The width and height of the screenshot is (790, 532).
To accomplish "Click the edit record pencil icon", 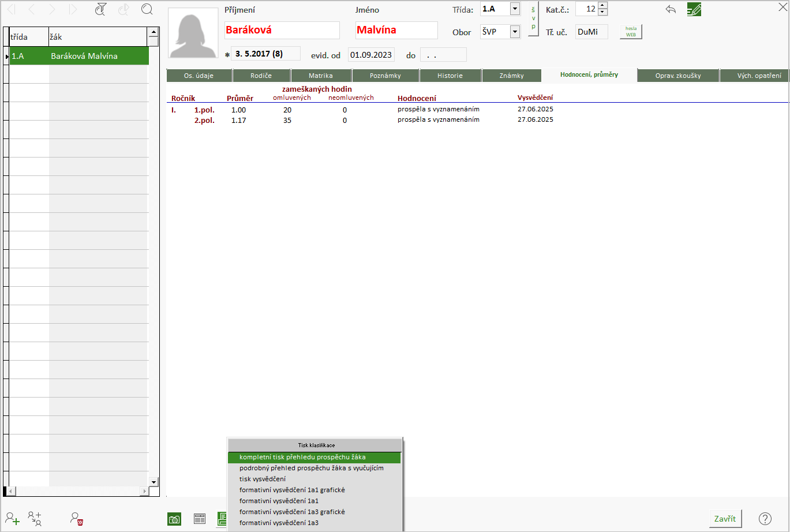I will 694,9.
